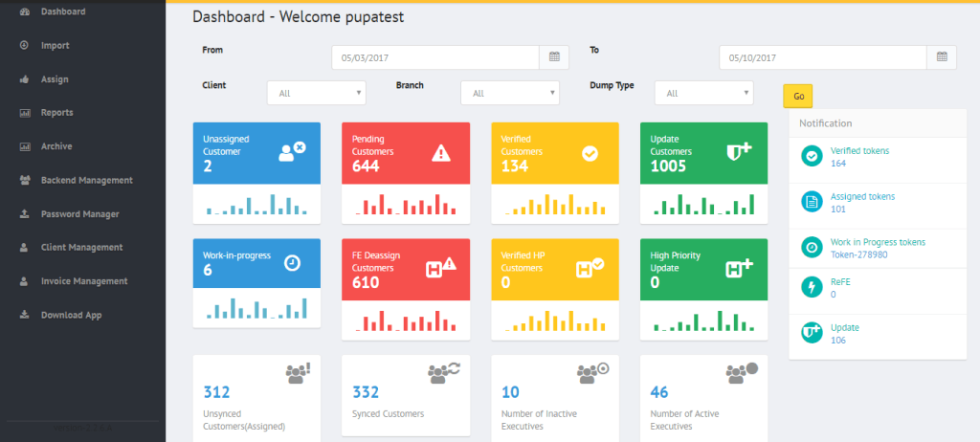Click the 10 inactive executives count

(x=511, y=392)
